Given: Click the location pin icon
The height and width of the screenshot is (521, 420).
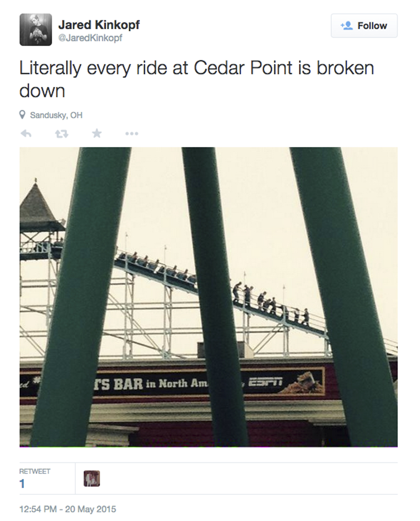Looking at the screenshot, I should pos(23,115).
